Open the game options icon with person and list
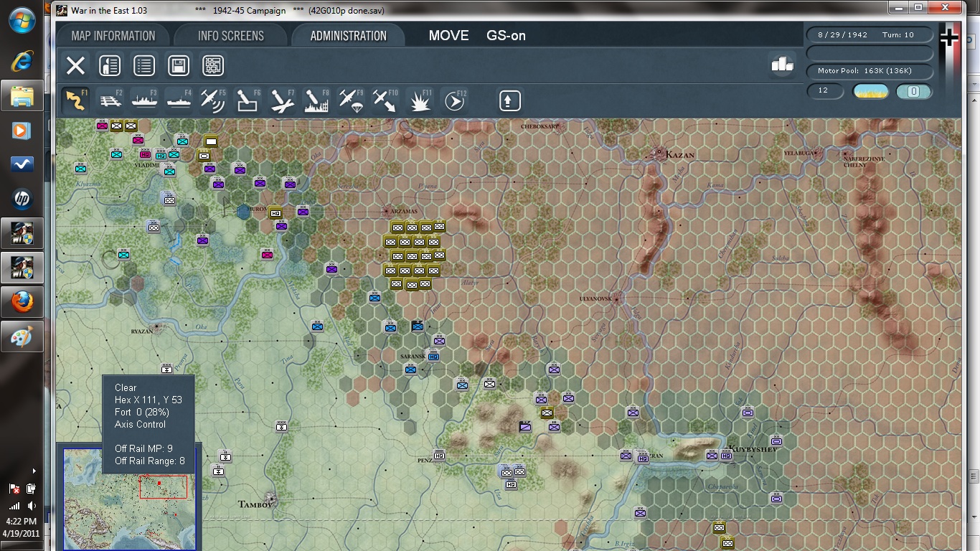 pos(109,66)
